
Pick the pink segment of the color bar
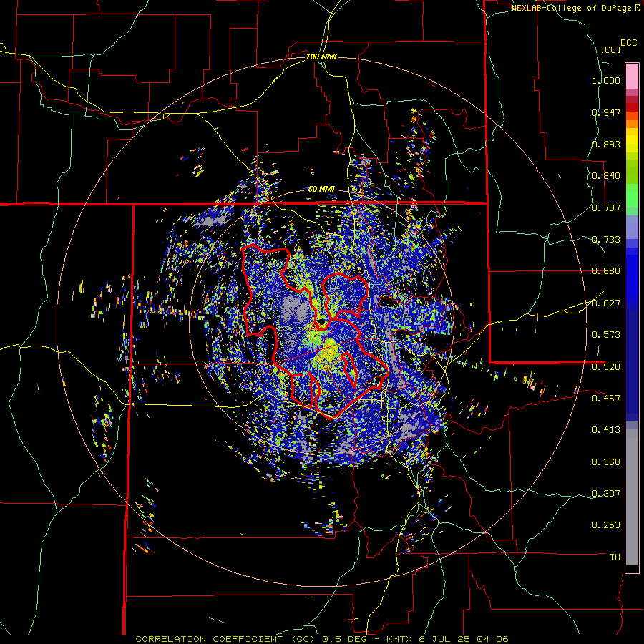(x=632, y=76)
